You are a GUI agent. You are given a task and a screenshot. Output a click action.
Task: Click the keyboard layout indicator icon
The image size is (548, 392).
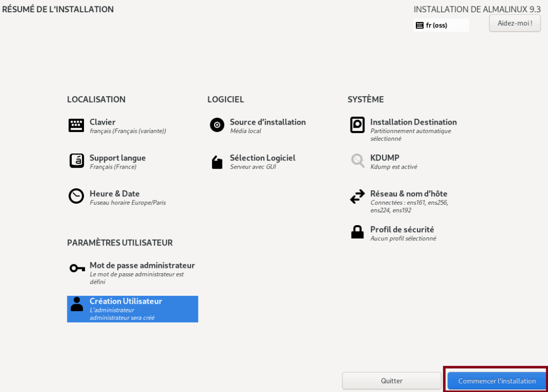420,25
